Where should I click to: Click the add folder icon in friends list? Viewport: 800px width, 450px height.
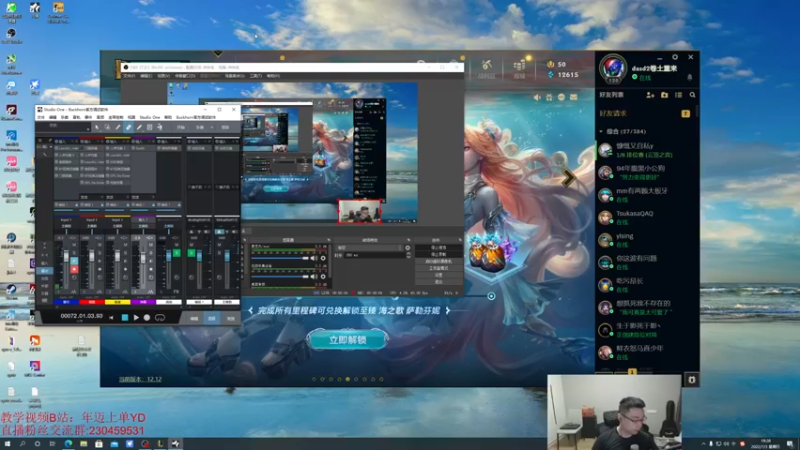tap(664, 95)
